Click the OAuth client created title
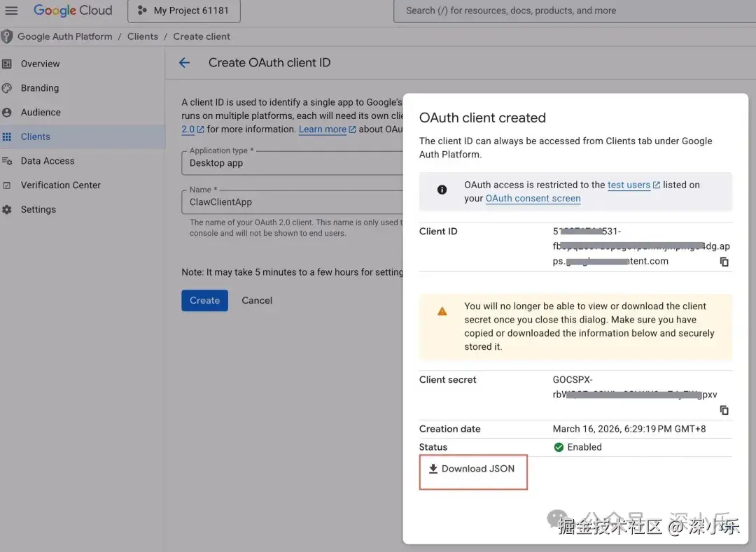 pos(482,118)
